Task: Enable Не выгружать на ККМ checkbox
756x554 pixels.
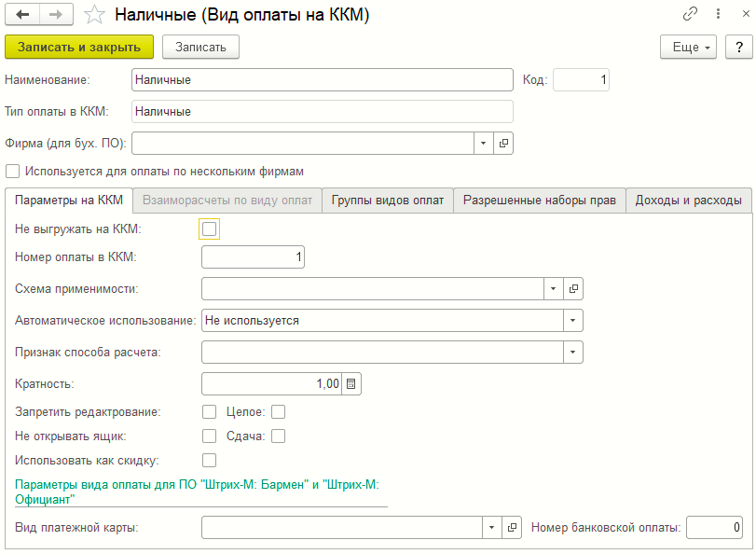Action: (x=210, y=228)
